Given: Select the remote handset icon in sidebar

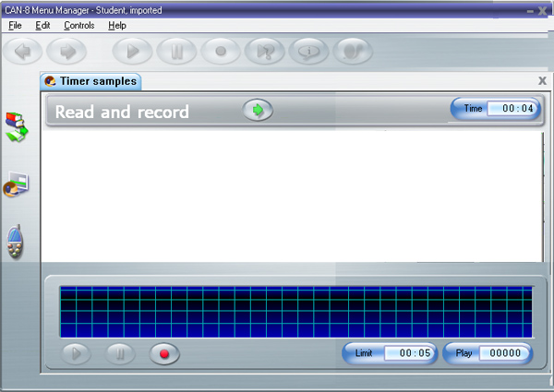Looking at the screenshot, I should 16,243.
